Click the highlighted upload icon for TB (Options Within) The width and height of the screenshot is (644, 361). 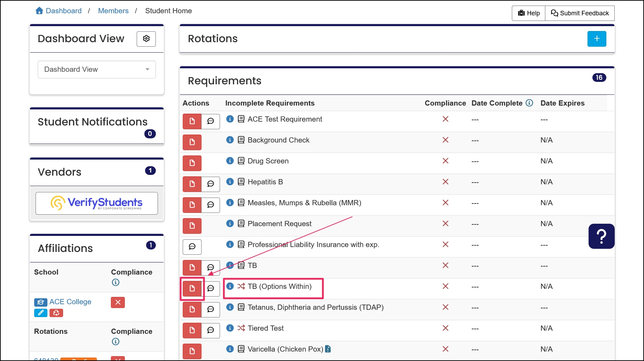pyautogui.click(x=192, y=289)
